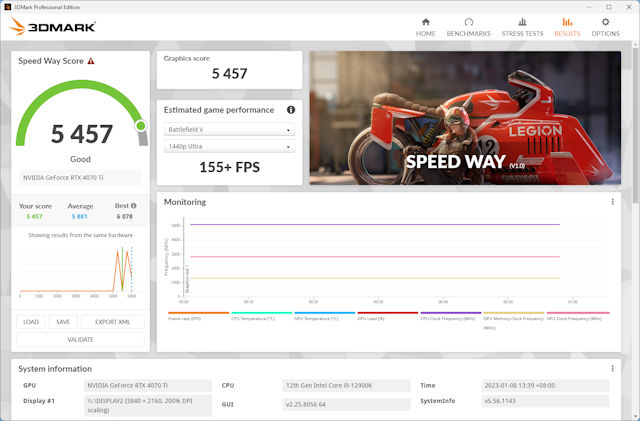Click the VALIDATE button
Viewport: 640px width, 421px height.
click(x=80, y=339)
